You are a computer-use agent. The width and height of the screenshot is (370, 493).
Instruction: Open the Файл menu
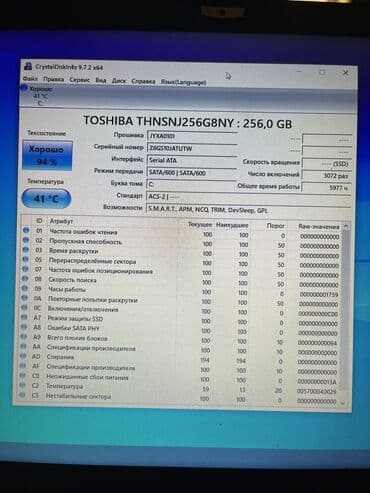coord(30,79)
